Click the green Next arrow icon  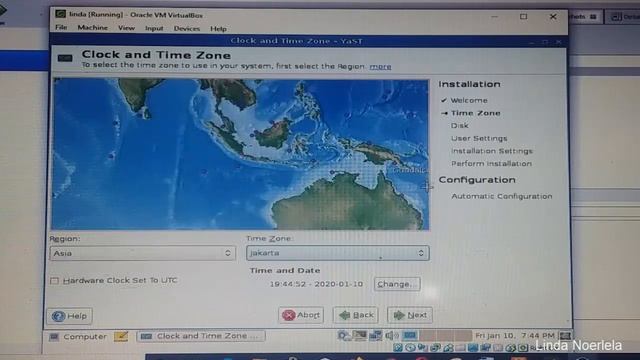399,315
